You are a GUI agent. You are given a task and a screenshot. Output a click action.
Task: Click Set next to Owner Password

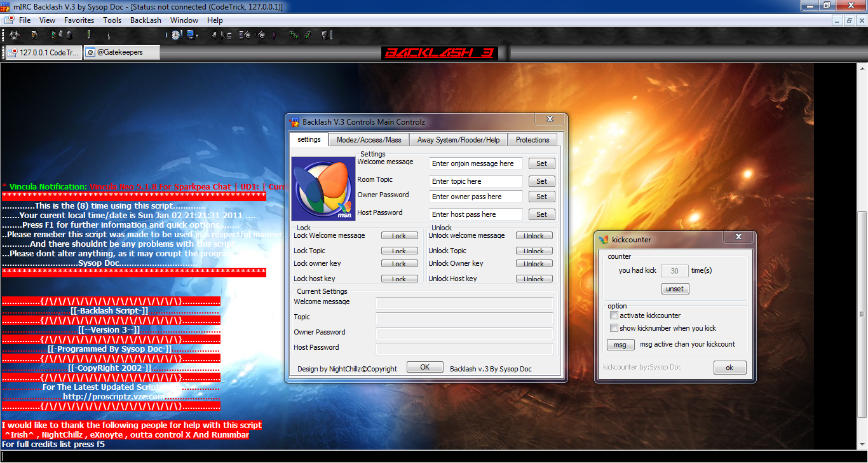[x=541, y=197]
